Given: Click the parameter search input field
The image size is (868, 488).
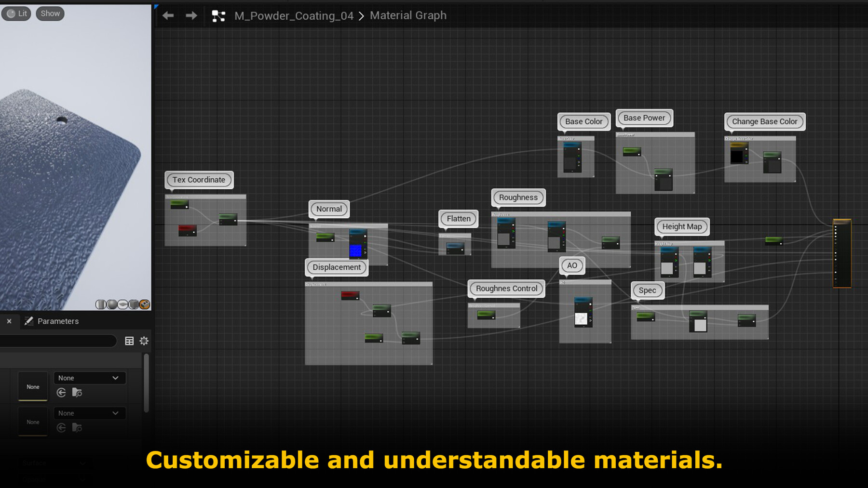Looking at the screenshot, I should tap(58, 341).
